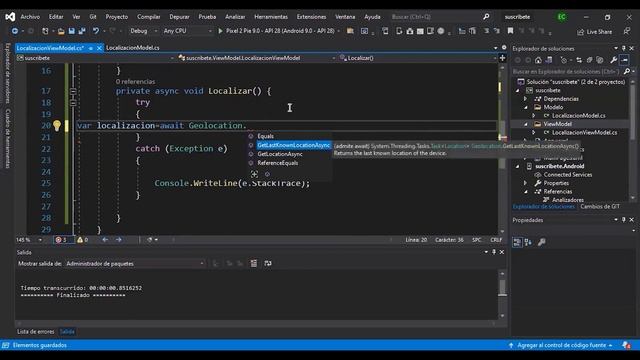The width and height of the screenshot is (640, 360).
Task: Click the save all files icon
Action: coord(82,31)
